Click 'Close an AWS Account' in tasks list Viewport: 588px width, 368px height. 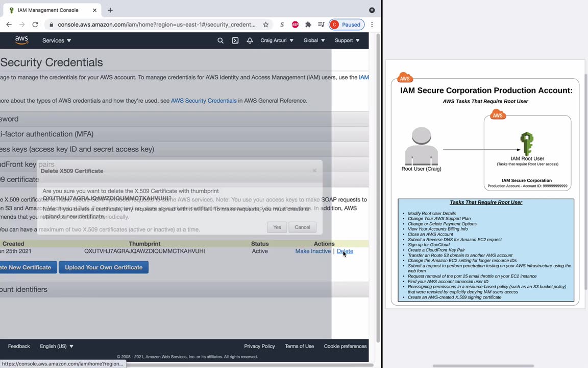click(430, 234)
